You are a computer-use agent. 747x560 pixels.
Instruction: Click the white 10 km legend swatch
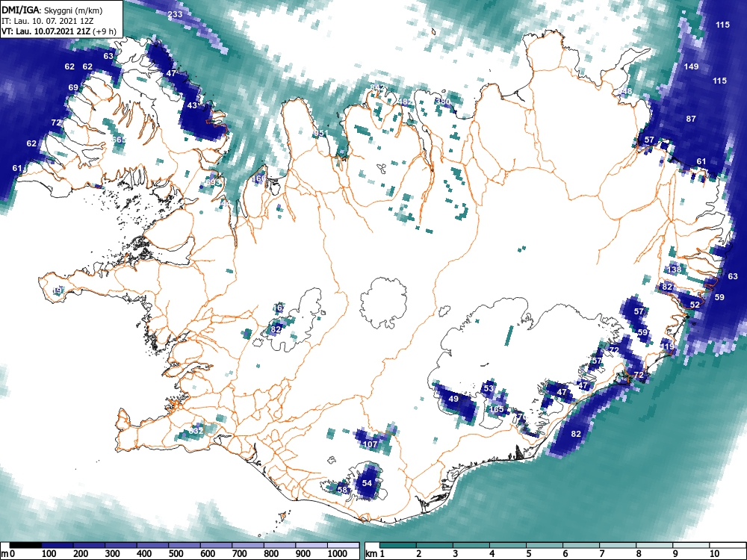coord(728,545)
